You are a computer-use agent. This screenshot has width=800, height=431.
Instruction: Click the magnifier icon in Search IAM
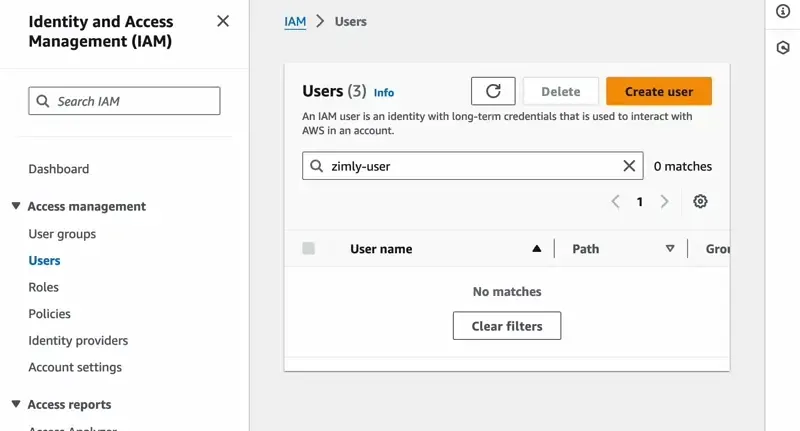point(43,101)
